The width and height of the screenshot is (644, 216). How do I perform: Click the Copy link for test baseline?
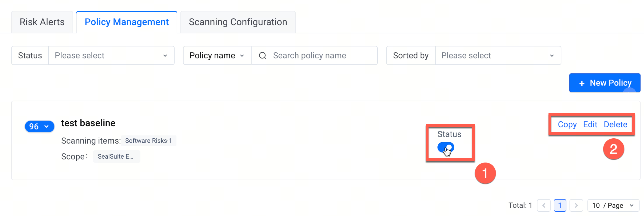pos(567,124)
